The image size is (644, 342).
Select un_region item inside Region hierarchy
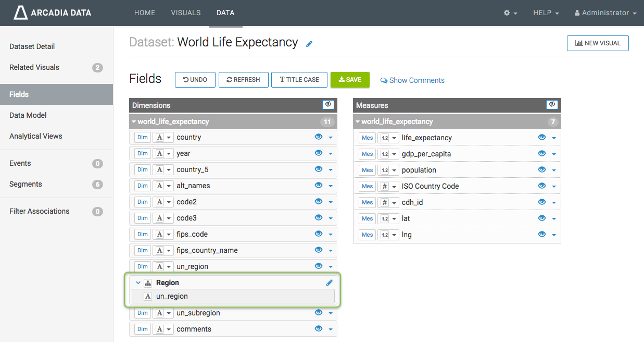point(172,296)
